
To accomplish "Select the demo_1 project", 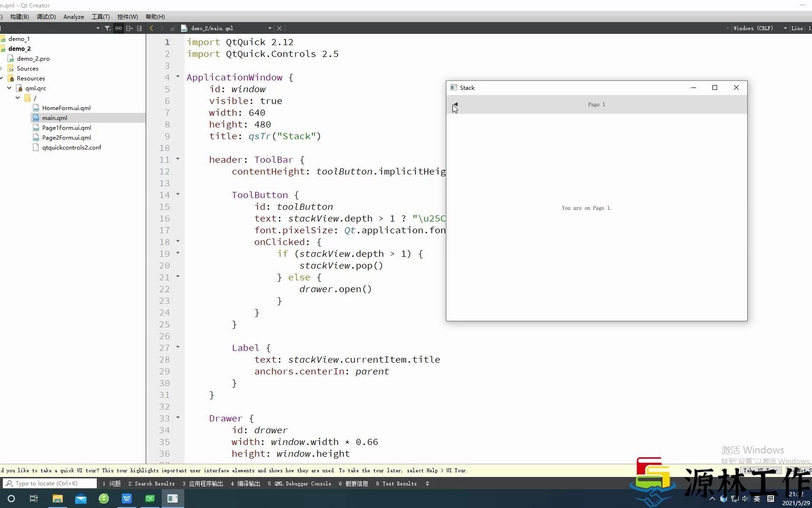I will (19, 39).
